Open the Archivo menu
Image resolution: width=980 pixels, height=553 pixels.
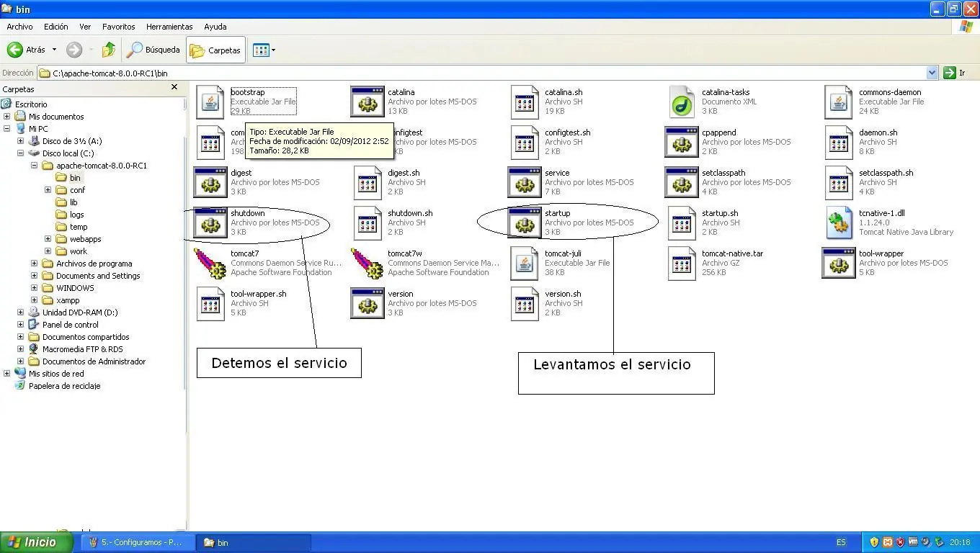click(x=19, y=27)
